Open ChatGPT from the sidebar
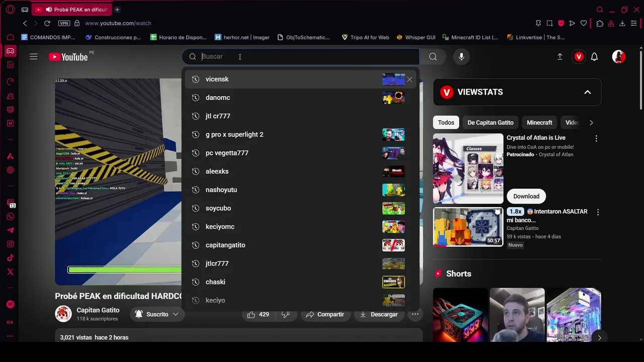 click(10, 170)
